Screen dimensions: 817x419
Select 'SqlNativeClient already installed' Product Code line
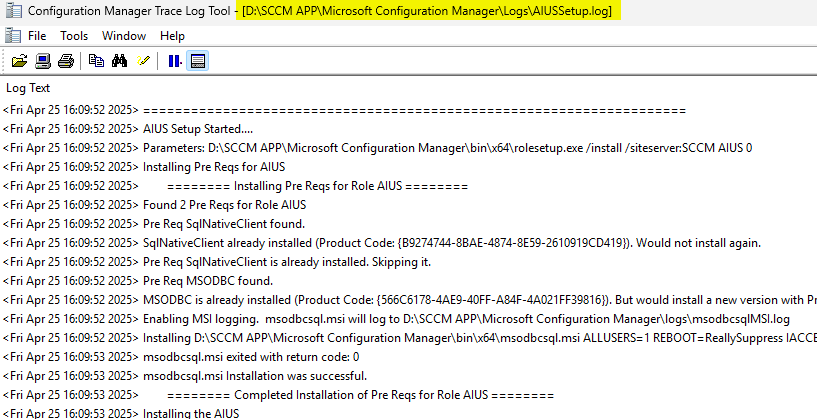point(408,243)
